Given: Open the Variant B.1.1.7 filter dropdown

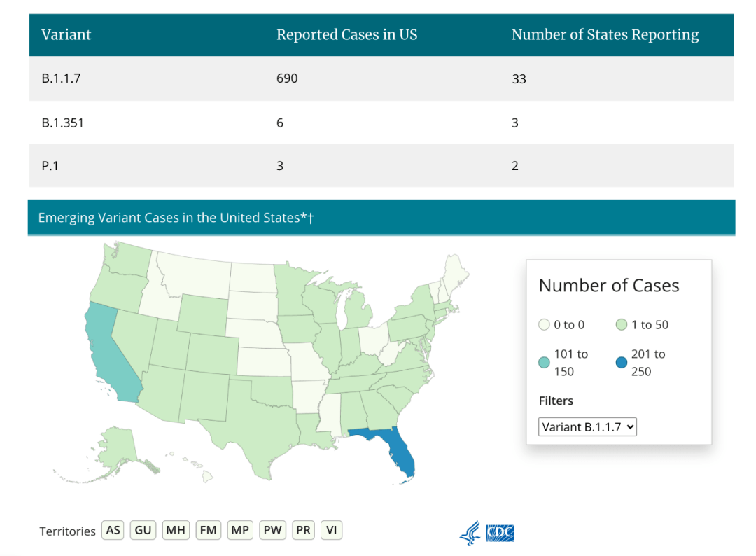Looking at the screenshot, I should (587, 426).
